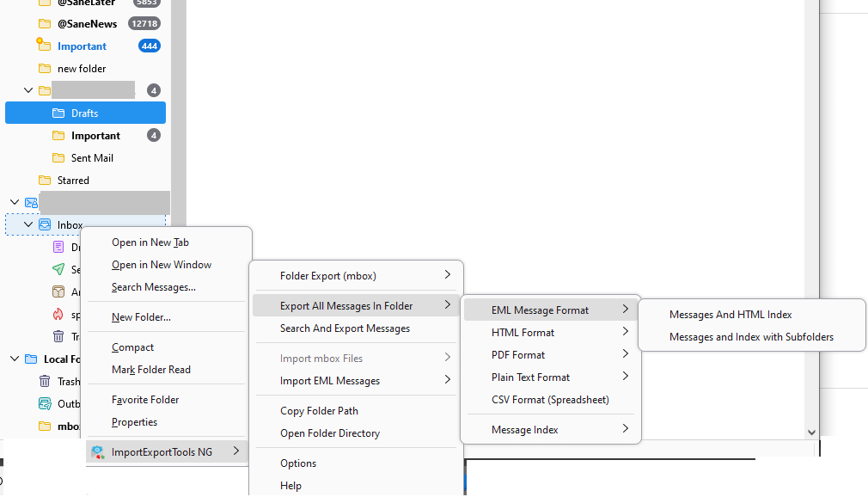Click the green Sent paper-plane icon

pos(58,269)
